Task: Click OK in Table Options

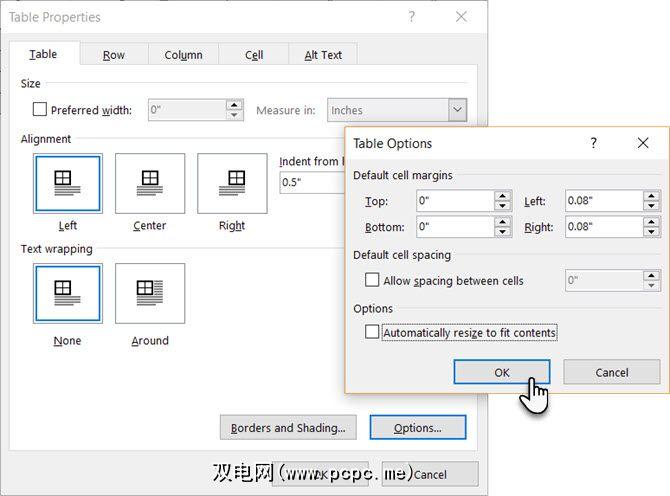Action: click(x=502, y=372)
